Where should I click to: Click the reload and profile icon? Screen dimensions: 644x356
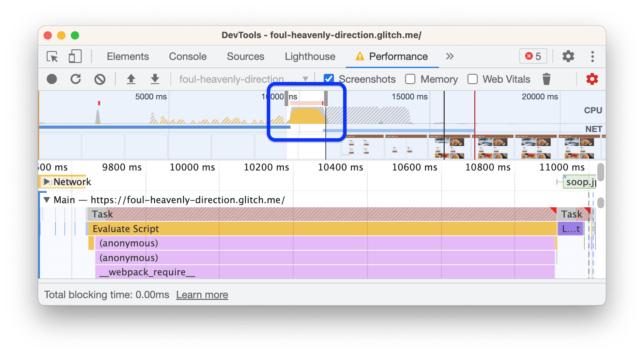click(76, 79)
